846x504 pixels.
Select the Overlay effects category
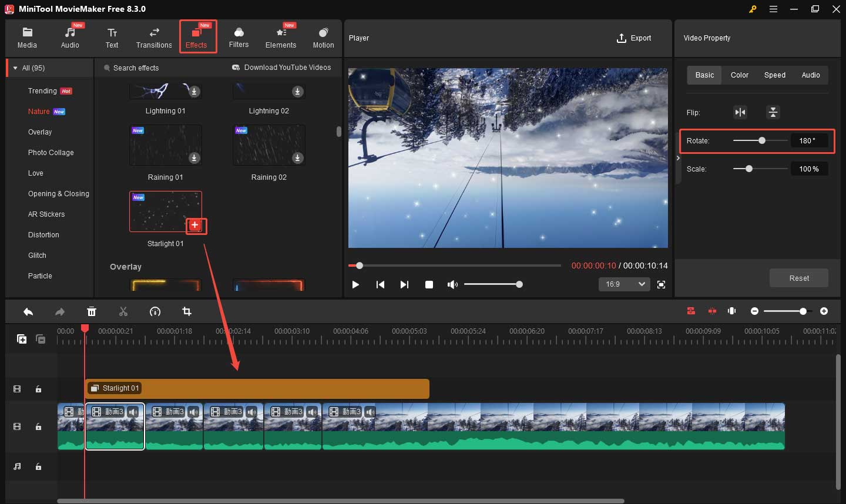tap(40, 132)
